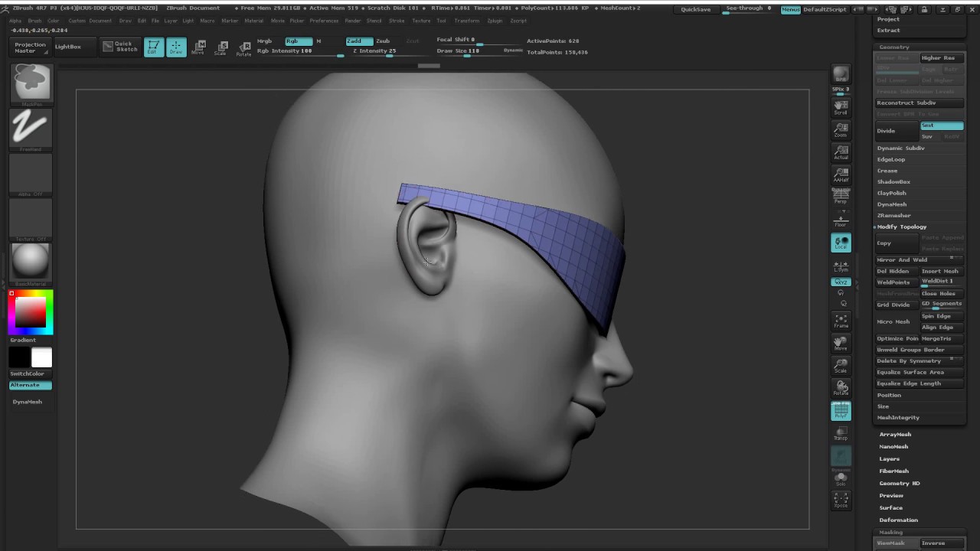
Task: Toggle Solo mode
Action: click(841, 479)
